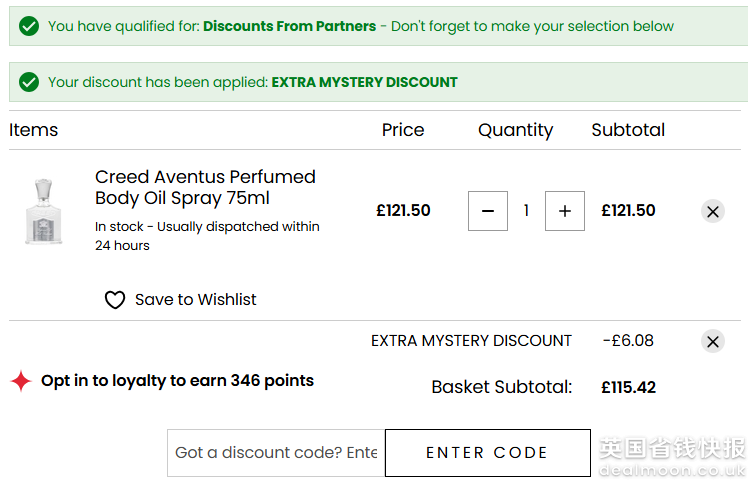Click the 'Save to Wishlist' label

(x=195, y=300)
